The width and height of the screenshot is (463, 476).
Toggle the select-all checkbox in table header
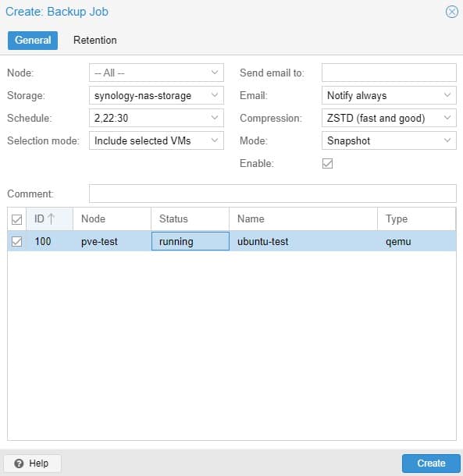(16, 219)
